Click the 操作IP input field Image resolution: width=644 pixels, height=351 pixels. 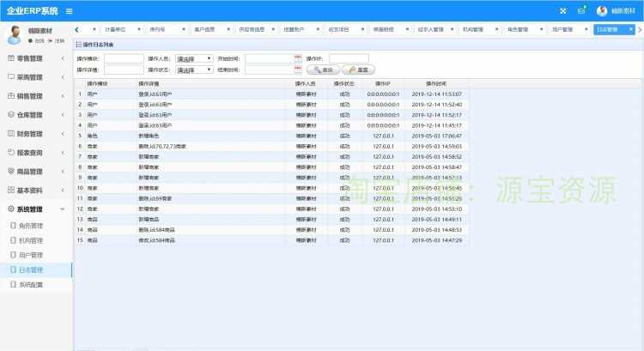(x=349, y=58)
